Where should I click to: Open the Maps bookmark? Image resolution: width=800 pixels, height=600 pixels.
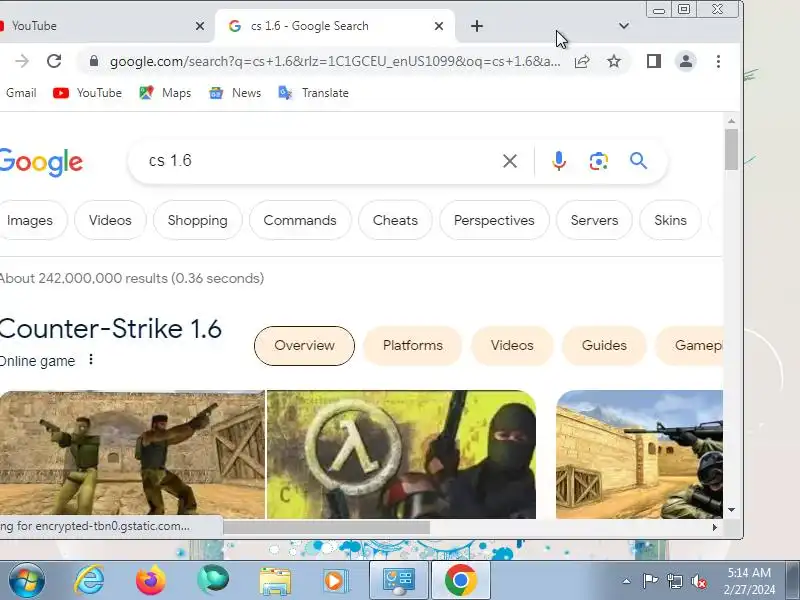click(165, 93)
